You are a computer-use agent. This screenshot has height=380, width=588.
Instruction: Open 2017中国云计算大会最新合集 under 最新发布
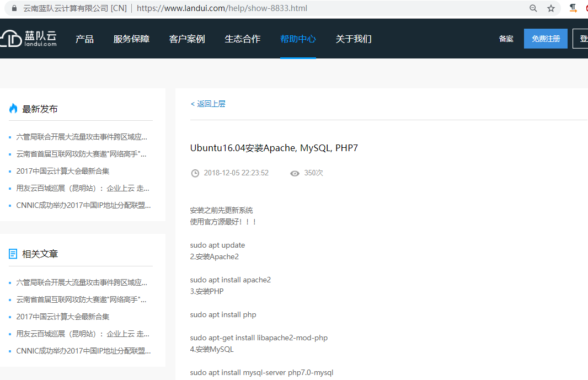pyautogui.click(x=63, y=171)
